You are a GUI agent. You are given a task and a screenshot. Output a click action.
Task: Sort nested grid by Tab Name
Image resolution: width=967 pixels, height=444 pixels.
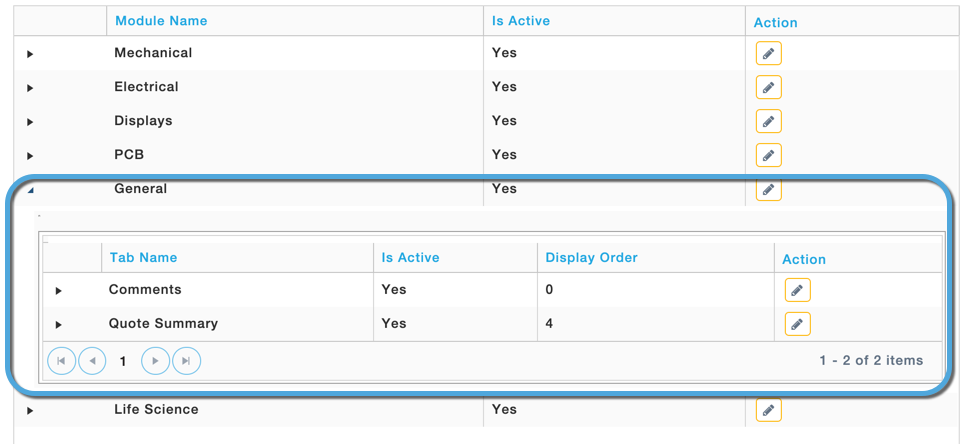pos(143,257)
